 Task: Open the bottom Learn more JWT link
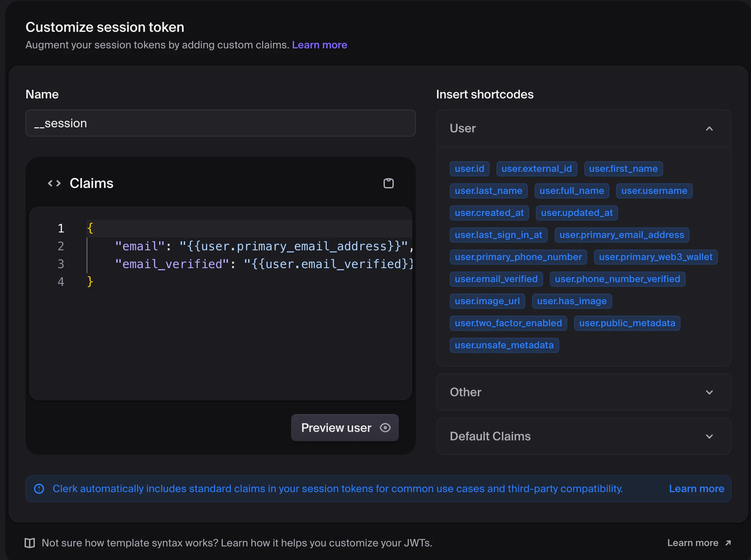[699, 543]
